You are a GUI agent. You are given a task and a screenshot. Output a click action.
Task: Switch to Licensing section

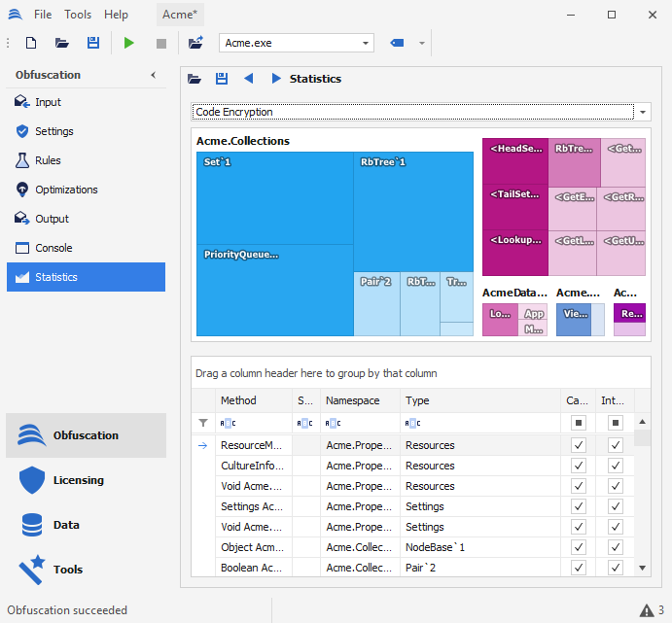pyautogui.click(x=78, y=480)
